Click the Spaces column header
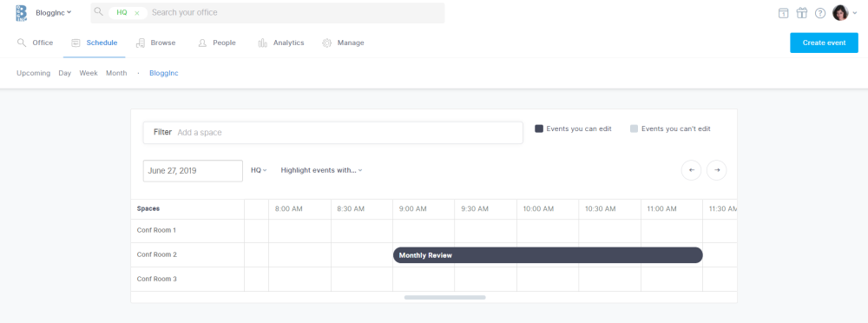Viewport: 868px width, 323px height. [148, 209]
